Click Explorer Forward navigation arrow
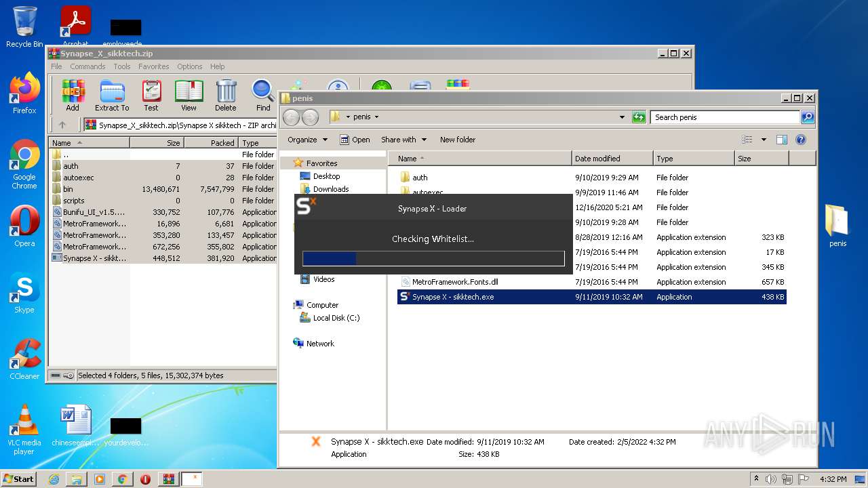The width and height of the screenshot is (868, 488). [310, 117]
